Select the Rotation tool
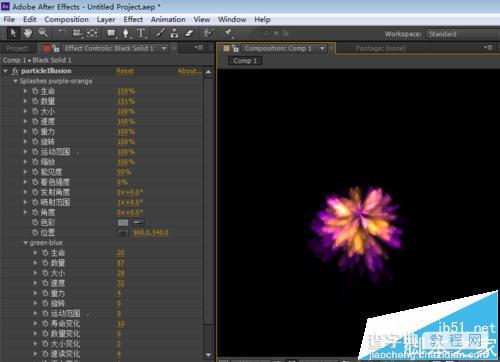Viewport: 500px width, 362px height. point(62,33)
